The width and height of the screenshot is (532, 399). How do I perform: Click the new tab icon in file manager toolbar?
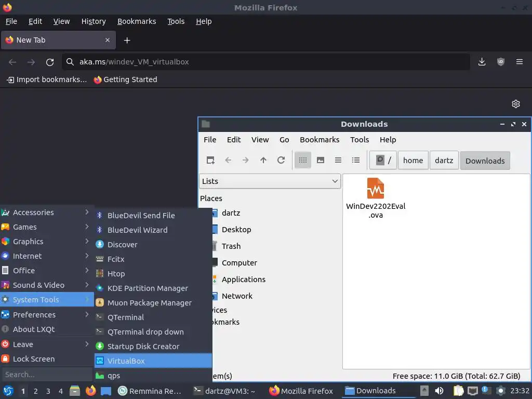point(210,160)
